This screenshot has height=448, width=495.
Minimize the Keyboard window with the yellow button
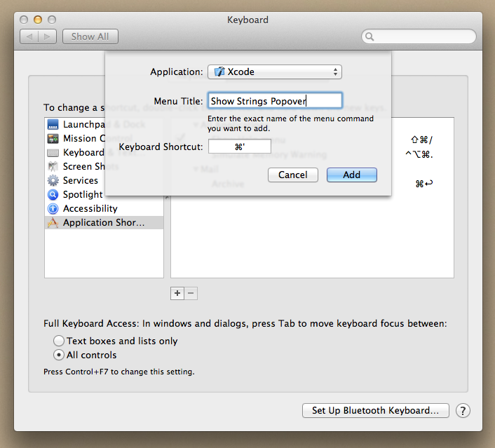38,20
